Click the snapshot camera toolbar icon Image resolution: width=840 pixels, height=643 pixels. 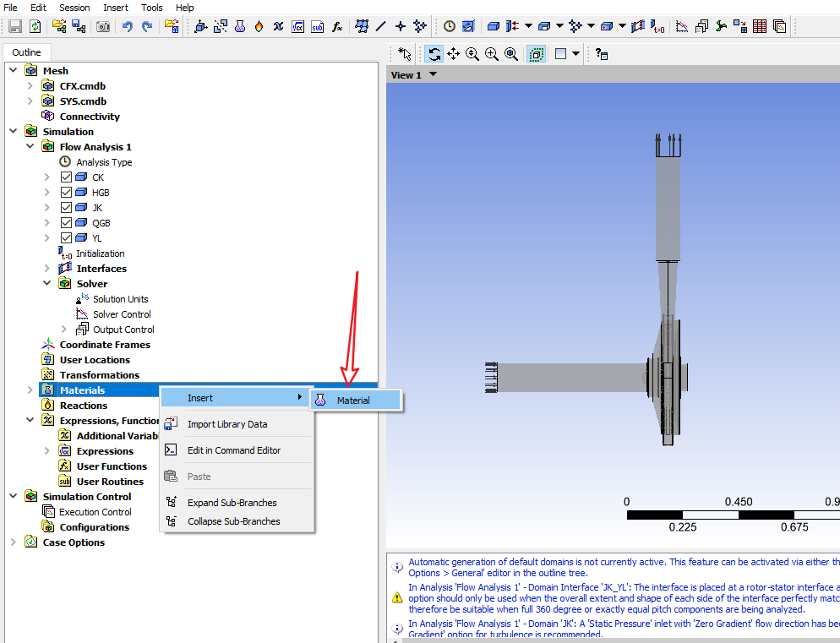pos(102,26)
